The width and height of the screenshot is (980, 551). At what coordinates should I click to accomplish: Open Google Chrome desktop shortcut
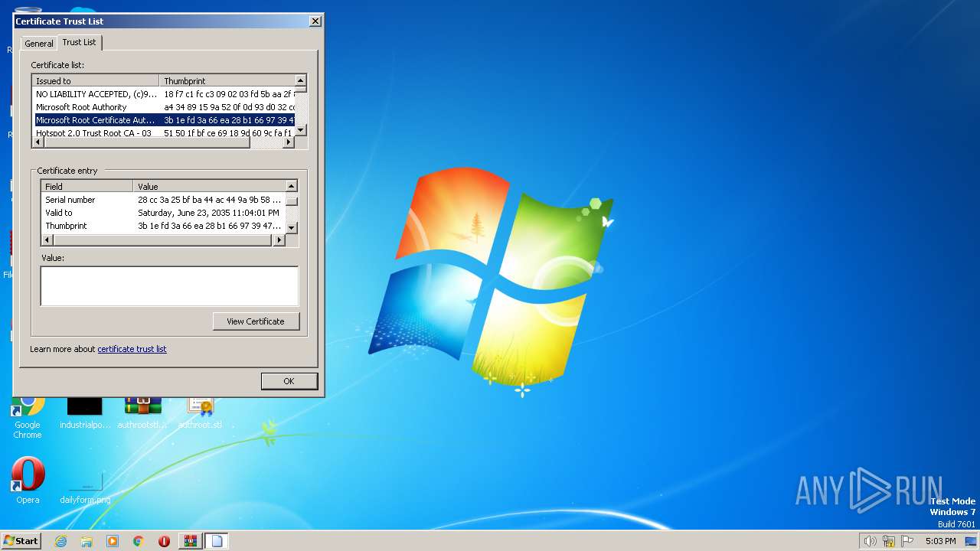(x=28, y=417)
